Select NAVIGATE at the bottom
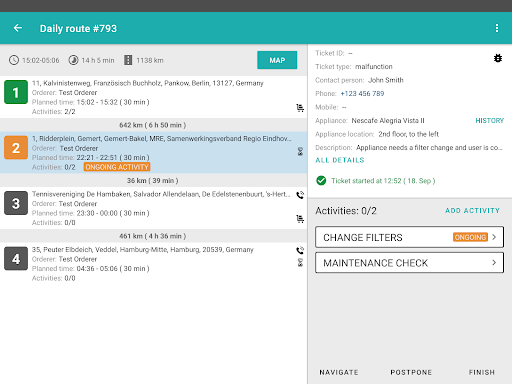The height and width of the screenshot is (384, 512). 339,372
